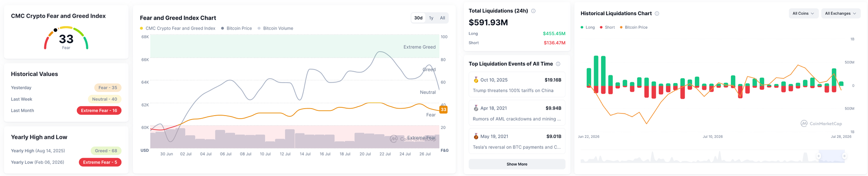Click gold medal icon for Oct 10, 2025

pyautogui.click(x=476, y=80)
